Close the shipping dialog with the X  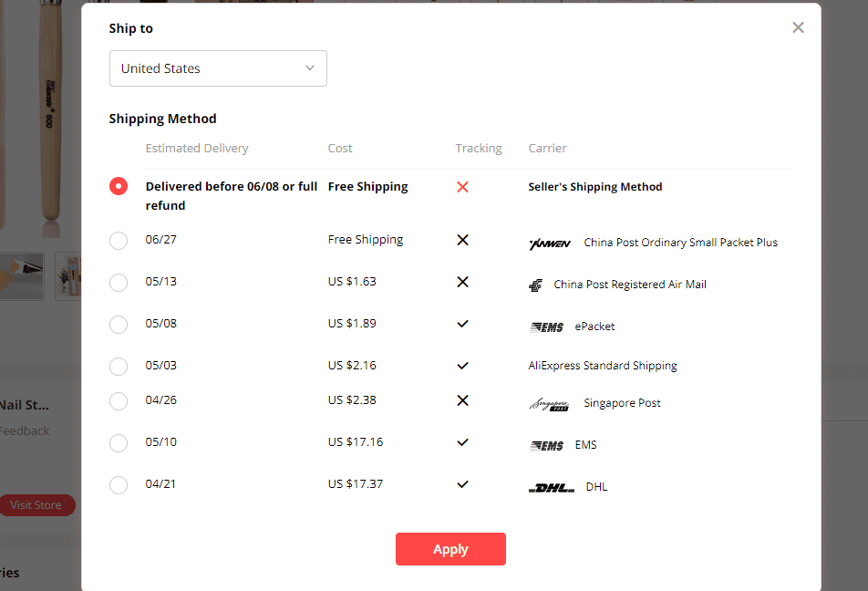[x=798, y=27]
